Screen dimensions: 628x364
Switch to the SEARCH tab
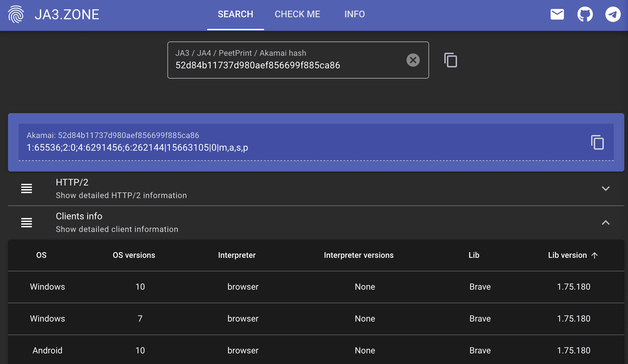235,14
